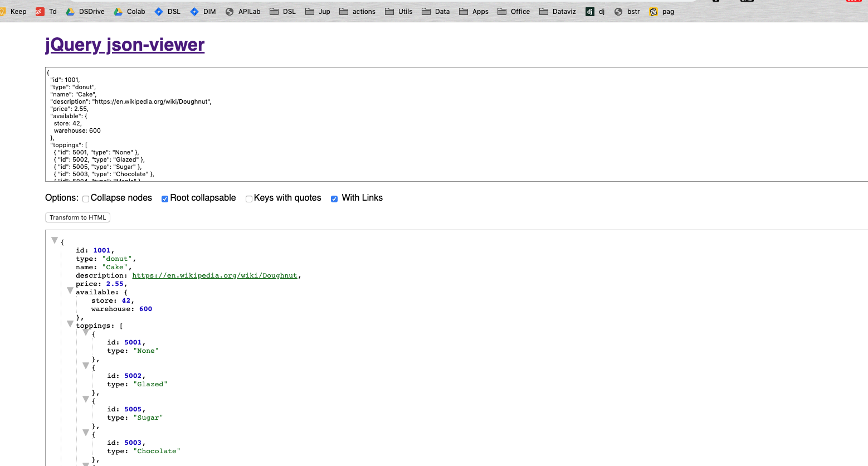Click the "Glazed" type value
Viewport: 868px width, 466px height.
pyautogui.click(x=150, y=384)
